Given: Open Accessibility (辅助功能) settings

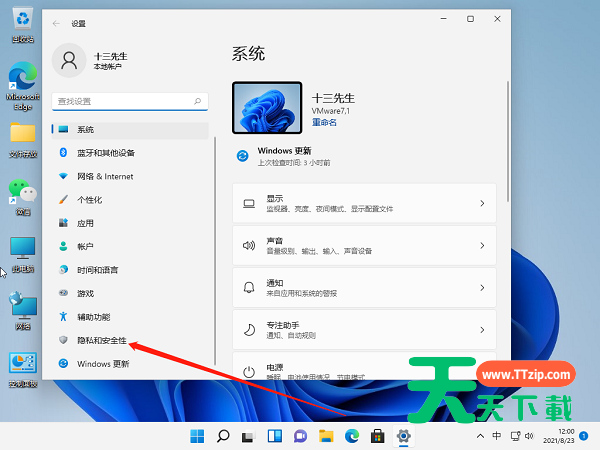Looking at the screenshot, I should click(93, 317).
